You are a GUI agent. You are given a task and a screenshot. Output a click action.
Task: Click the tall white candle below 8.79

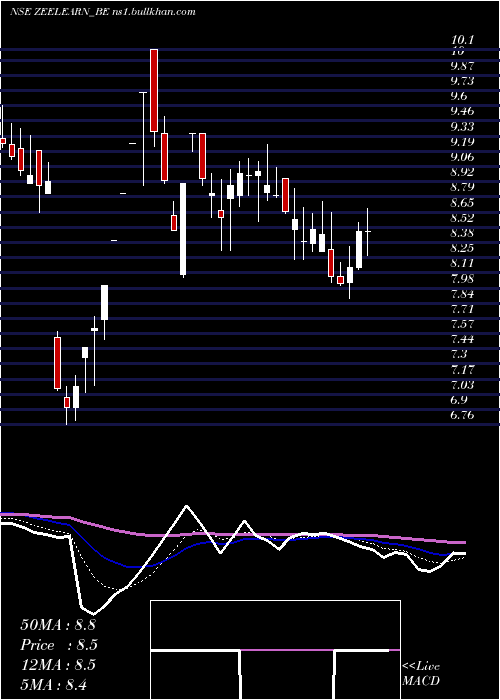click(x=183, y=229)
